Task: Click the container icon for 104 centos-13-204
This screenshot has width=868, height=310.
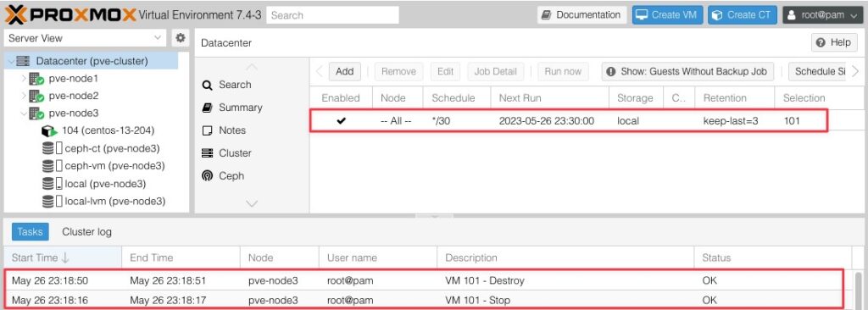Action: (x=49, y=131)
